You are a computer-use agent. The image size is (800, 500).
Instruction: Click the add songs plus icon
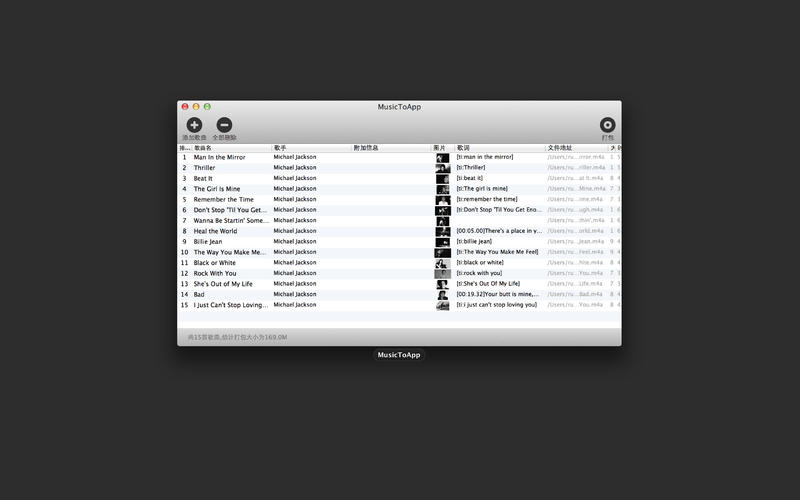pos(194,125)
